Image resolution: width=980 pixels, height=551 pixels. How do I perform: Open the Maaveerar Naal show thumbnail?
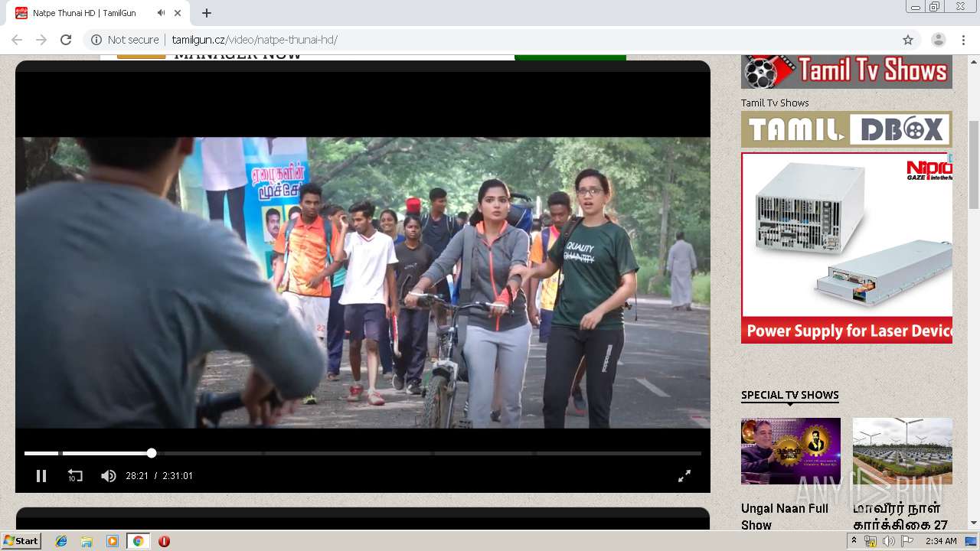click(x=903, y=451)
